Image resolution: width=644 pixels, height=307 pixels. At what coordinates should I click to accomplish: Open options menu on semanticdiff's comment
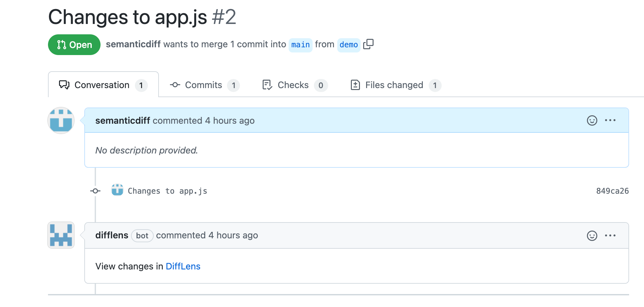pyautogui.click(x=610, y=120)
